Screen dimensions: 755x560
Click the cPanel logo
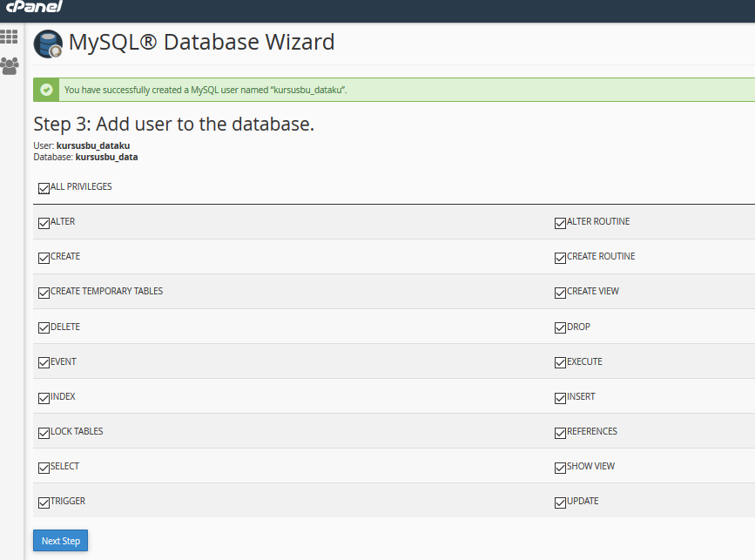click(x=34, y=8)
